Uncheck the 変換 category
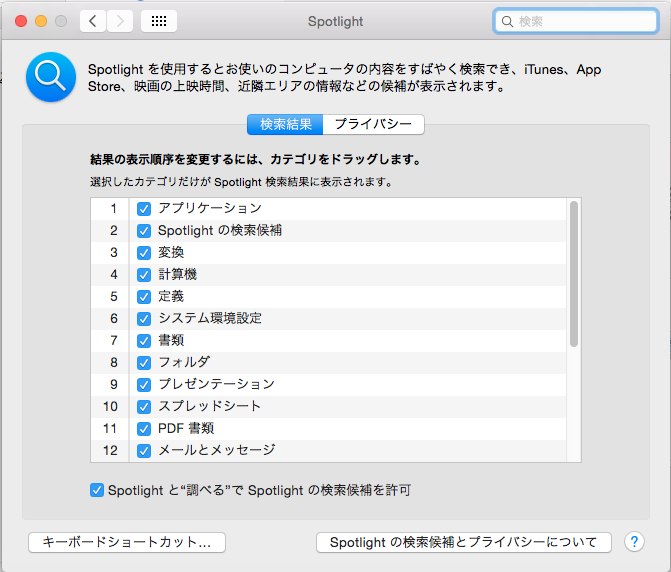Image resolution: width=671 pixels, height=572 pixels. pos(144,253)
